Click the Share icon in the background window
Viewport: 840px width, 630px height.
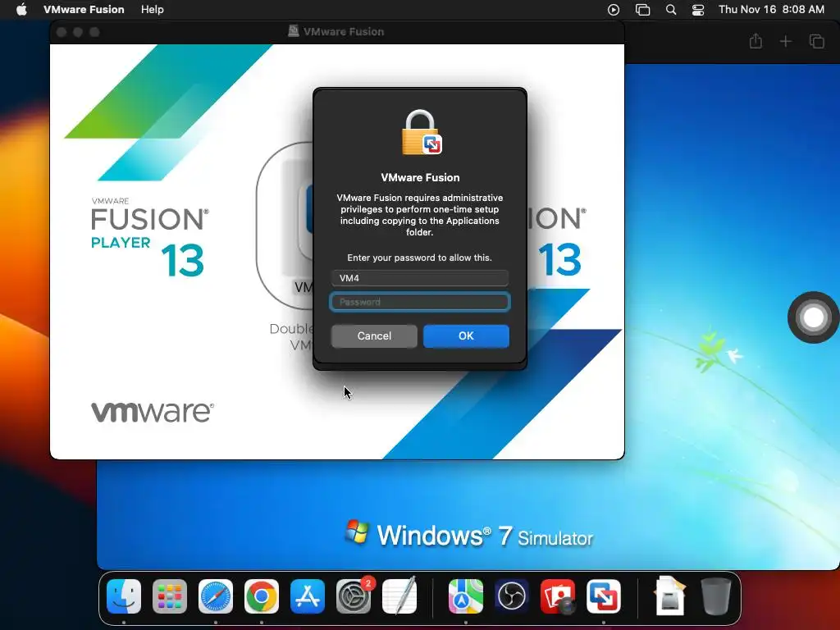pyautogui.click(x=756, y=41)
